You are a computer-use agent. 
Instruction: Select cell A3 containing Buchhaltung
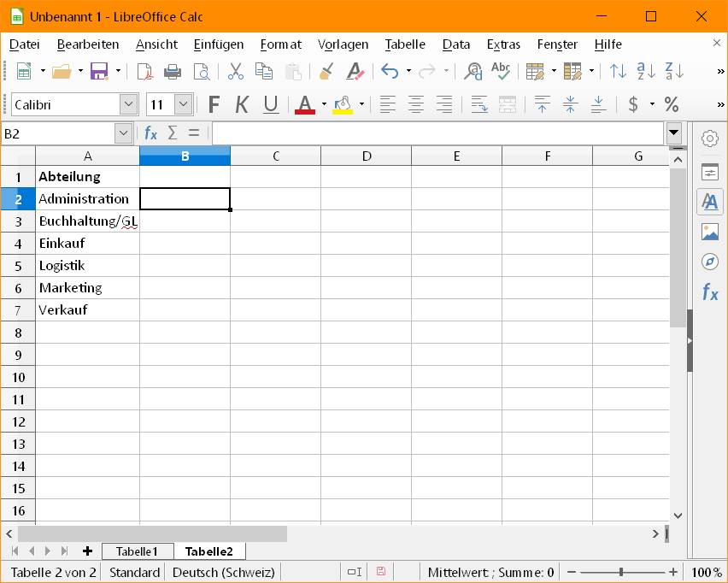85,221
